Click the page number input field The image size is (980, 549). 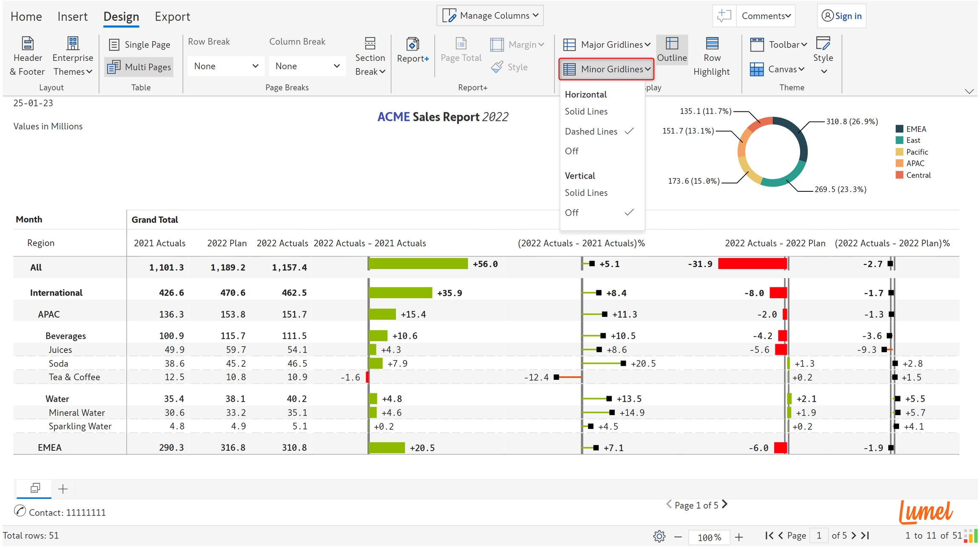click(x=818, y=535)
